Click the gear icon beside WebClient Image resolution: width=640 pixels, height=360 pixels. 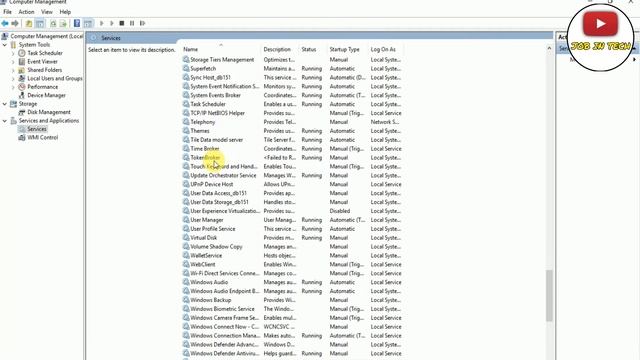[186, 264]
